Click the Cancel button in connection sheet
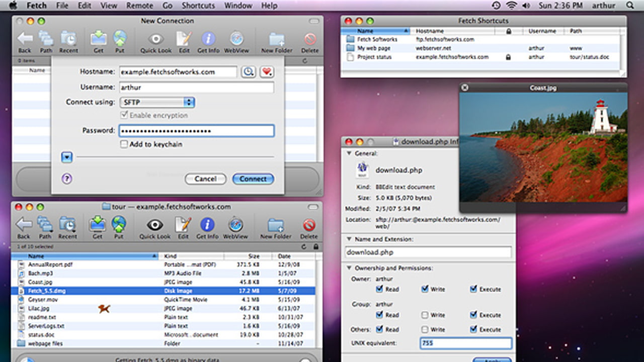The height and width of the screenshot is (362, 644). click(x=205, y=178)
